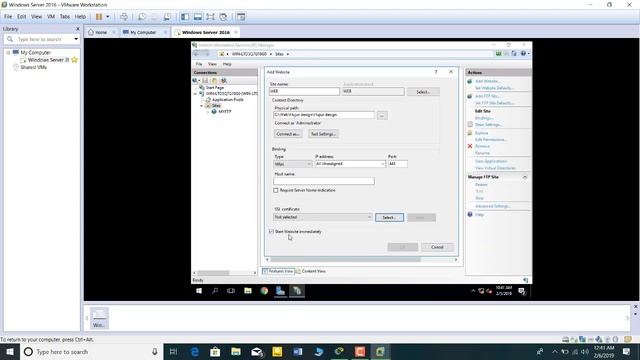Viewport: 640px width, 360px height.
Task: Collapse the Sites node
Action: 202,106
